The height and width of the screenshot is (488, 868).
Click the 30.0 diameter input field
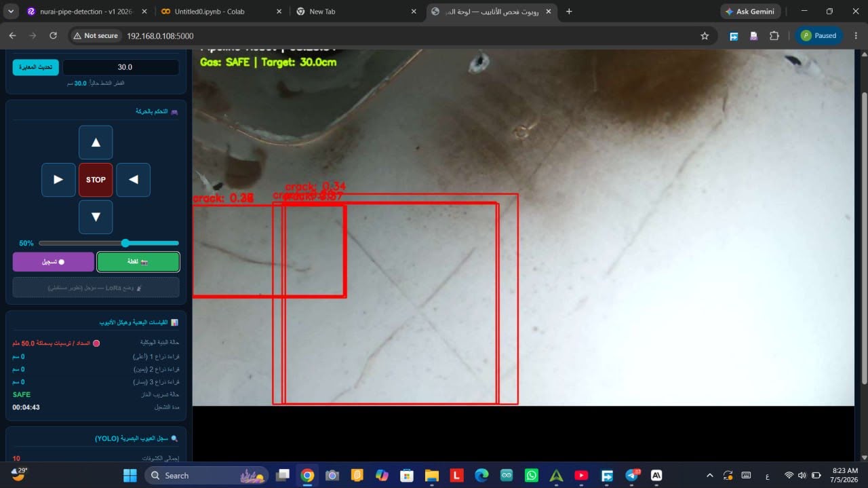[121, 67]
